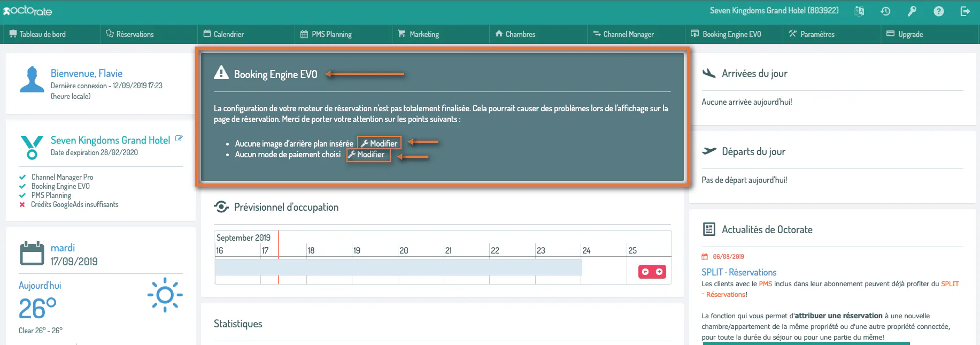Click the user avatar icon

click(32, 79)
